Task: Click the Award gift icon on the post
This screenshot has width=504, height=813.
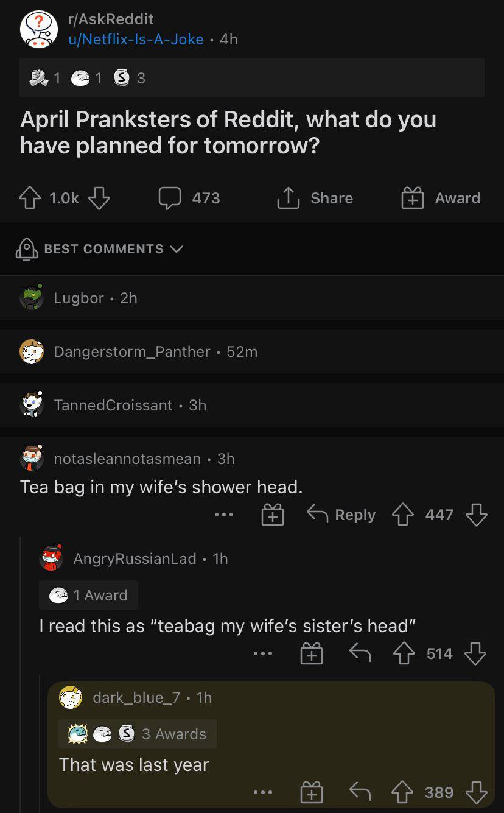Action: pyautogui.click(x=413, y=198)
